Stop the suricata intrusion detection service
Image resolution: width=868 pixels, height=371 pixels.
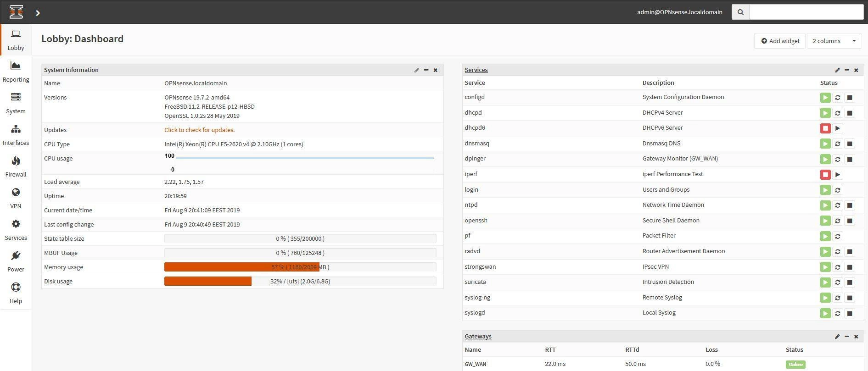pos(850,282)
